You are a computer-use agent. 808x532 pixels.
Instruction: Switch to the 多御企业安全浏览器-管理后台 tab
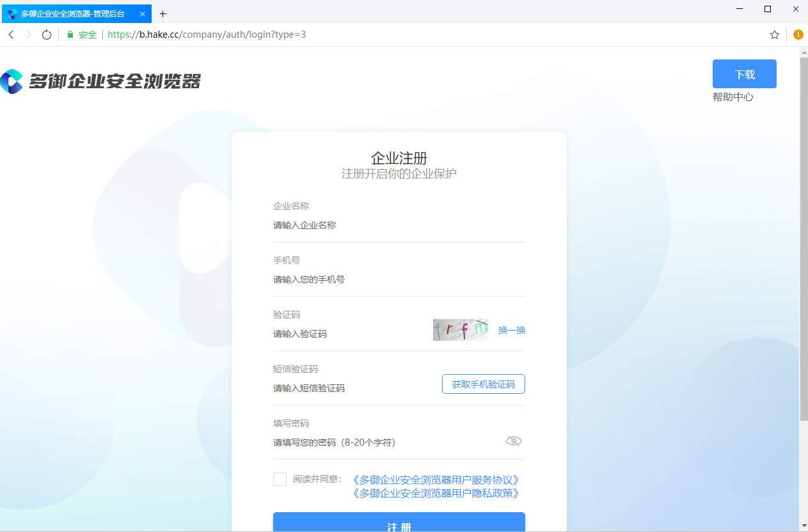coord(72,13)
